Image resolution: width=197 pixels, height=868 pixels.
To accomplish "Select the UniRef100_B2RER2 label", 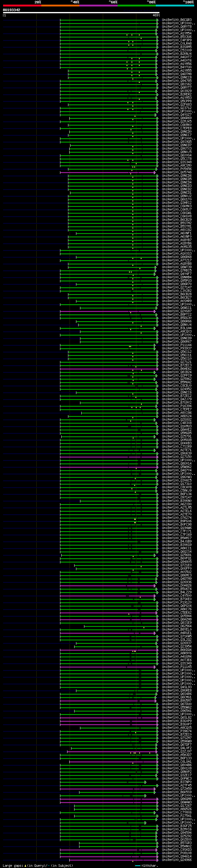I will tap(177, 94).
